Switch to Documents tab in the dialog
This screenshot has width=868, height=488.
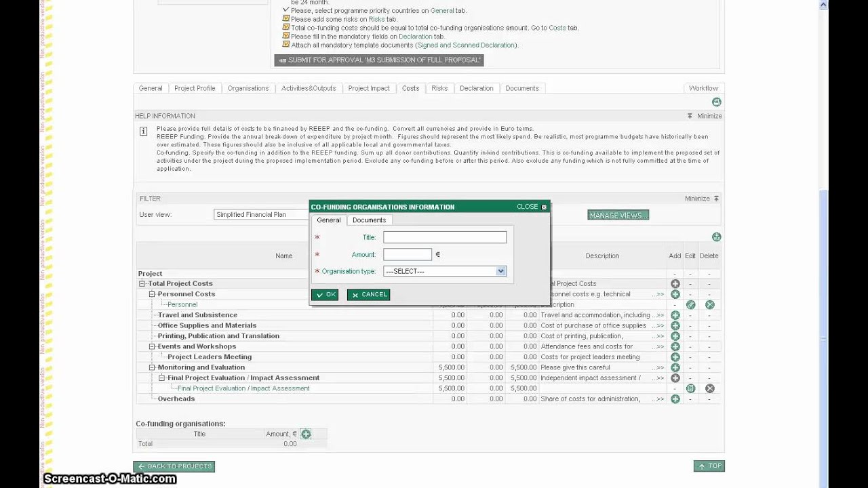[369, 220]
